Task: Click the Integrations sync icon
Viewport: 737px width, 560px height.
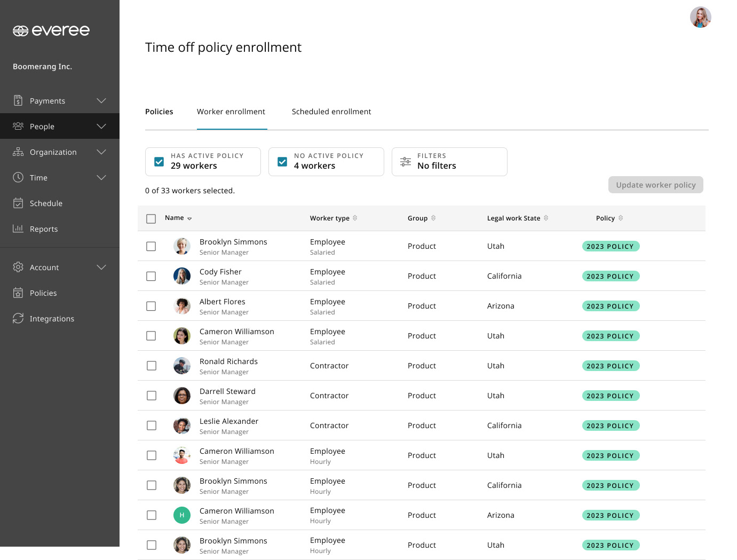Action: [x=18, y=318]
